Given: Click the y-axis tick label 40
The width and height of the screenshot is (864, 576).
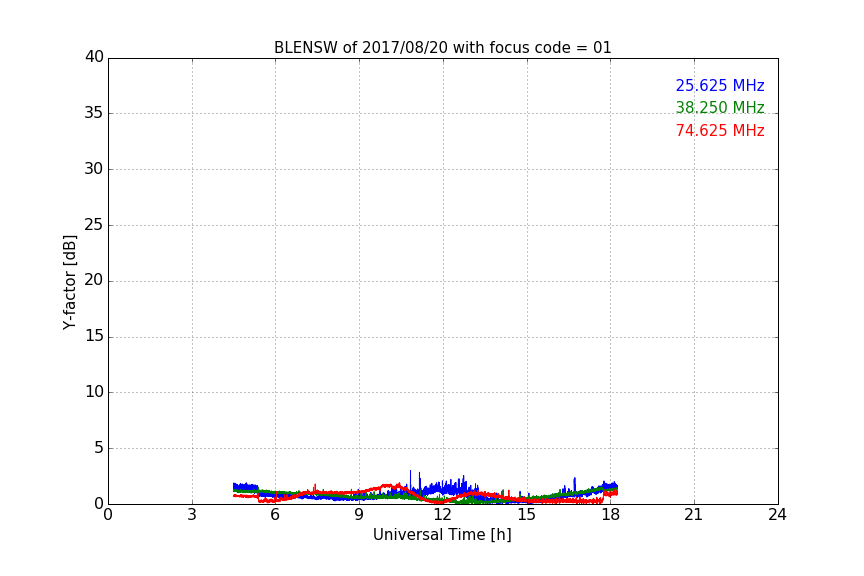Looking at the screenshot, I should pyautogui.click(x=94, y=57).
